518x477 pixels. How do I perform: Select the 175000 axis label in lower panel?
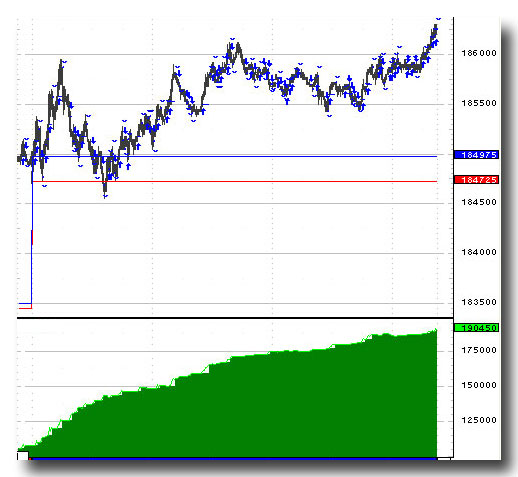pos(479,350)
